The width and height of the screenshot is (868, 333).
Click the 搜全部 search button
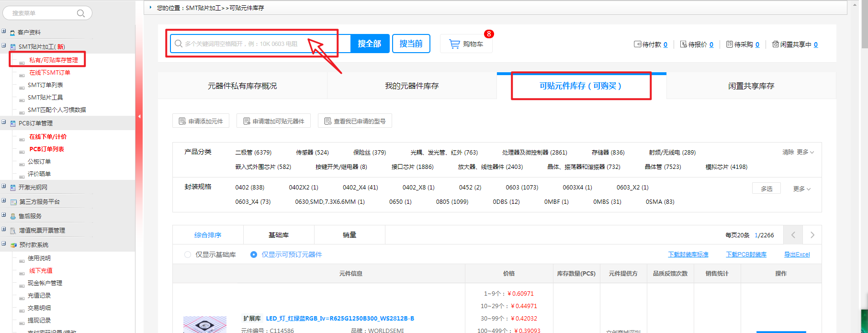coord(369,44)
